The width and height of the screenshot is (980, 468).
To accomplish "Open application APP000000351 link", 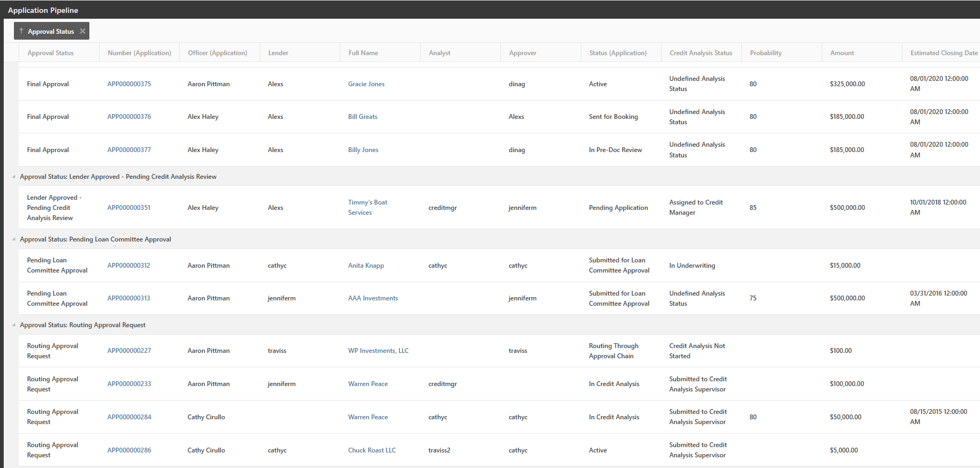I will click(x=128, y=208).
